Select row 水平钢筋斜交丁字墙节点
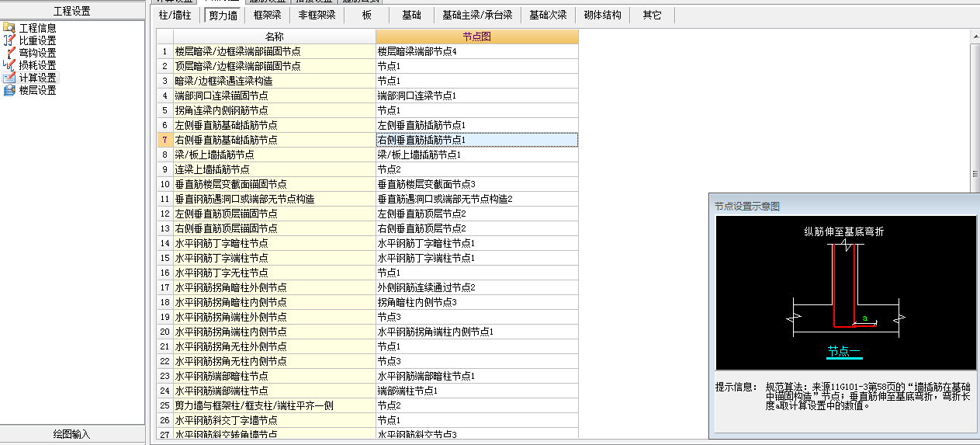 (275, 420)
